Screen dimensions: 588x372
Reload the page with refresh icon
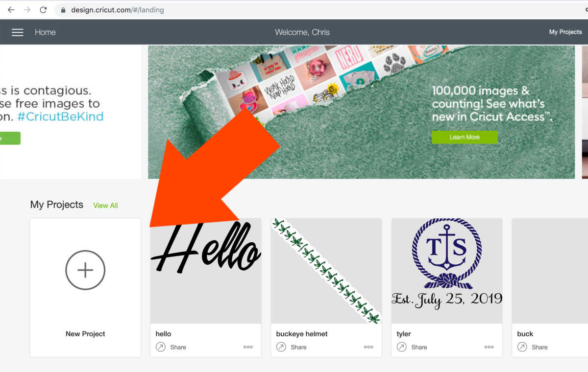tap(43, 10)
